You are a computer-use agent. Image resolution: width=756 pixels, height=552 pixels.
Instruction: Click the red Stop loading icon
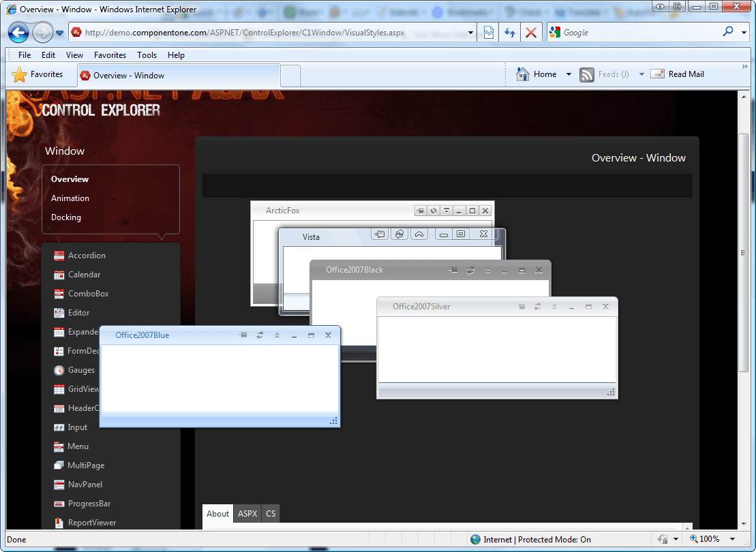[531, 33]
